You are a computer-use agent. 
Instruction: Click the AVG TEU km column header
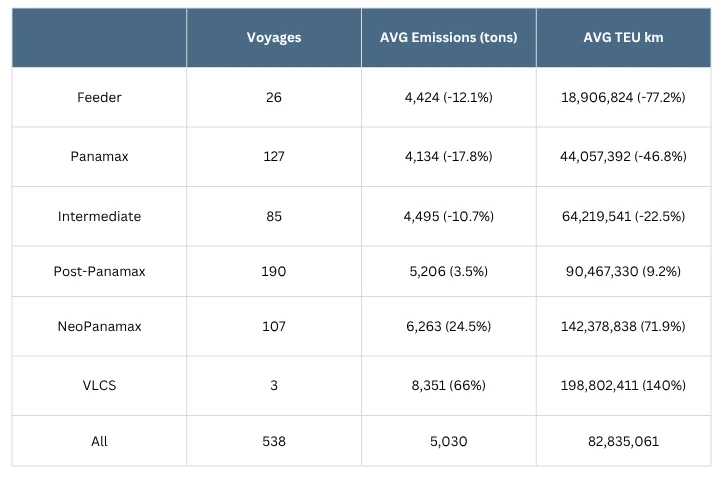(x=623, y=38)
